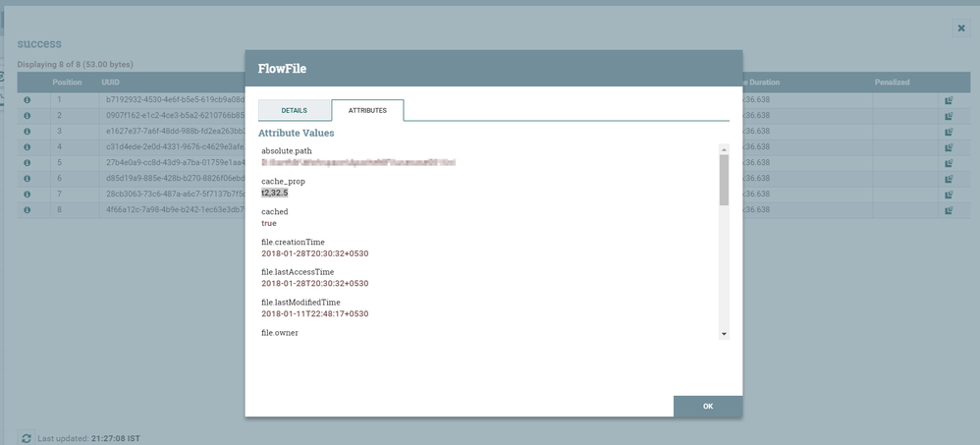This screenshot has height=445, width=980.
Task: Click the file.lastModifiedTime value 2018-01-11T22:48:17+0530
Action: tap(315, 313)
